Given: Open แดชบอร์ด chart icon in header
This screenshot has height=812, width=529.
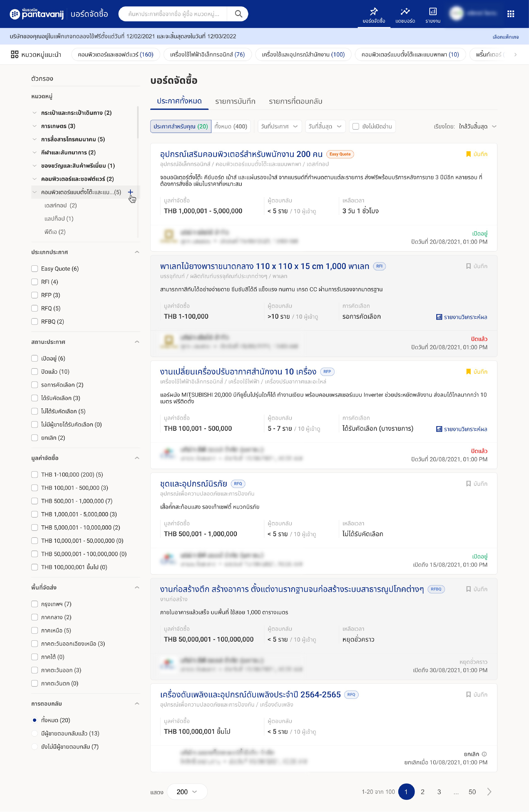Looking at the screenshot, I should 405,12.
